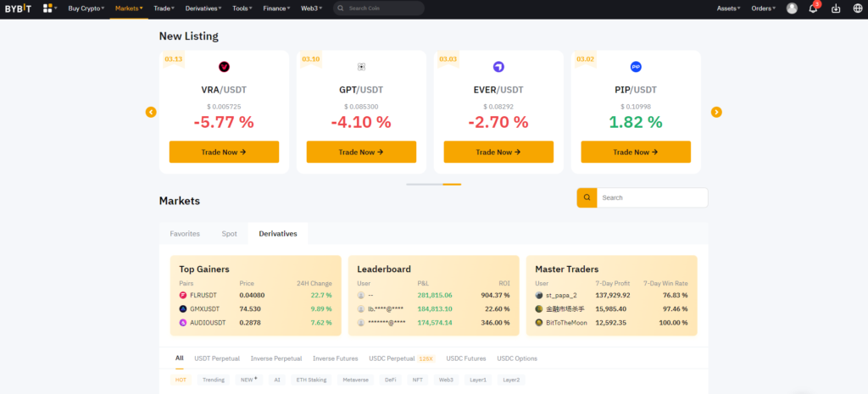The image size is (868, 394).
Task: Show next new listings with right arrow
Action: [x=716, y=112]
